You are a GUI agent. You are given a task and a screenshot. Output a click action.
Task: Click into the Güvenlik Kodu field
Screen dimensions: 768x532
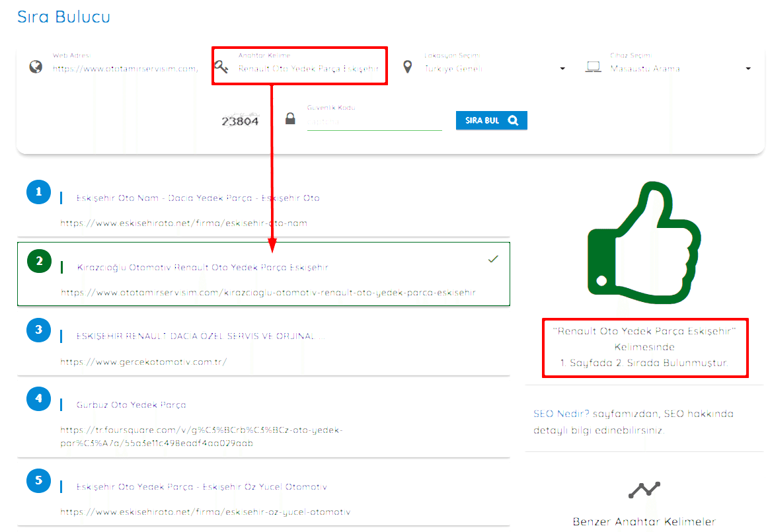[373, 122]
